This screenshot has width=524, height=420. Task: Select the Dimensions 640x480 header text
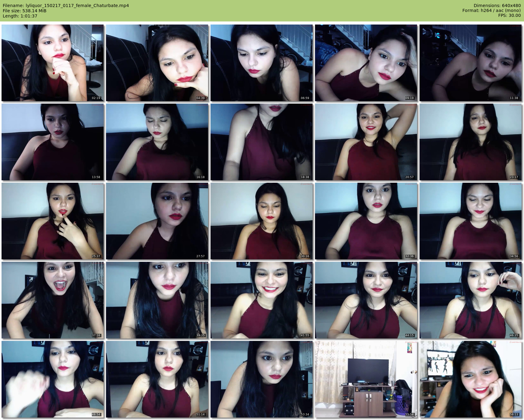(497, 6)
